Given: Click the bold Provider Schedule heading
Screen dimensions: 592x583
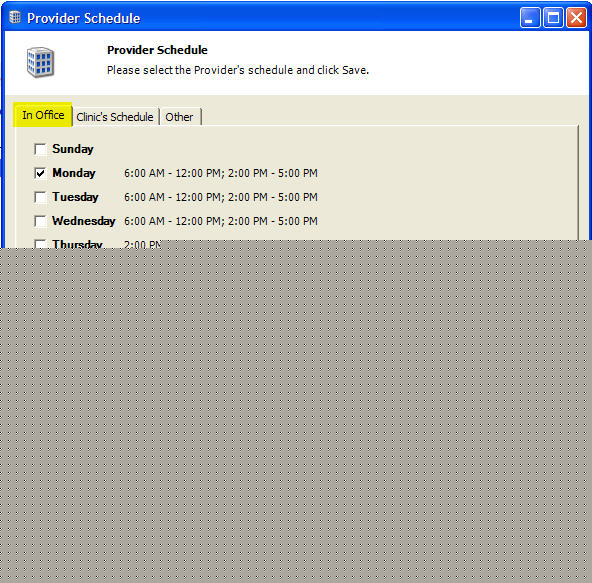Looking at the screenshot, I should coord(157,50).
